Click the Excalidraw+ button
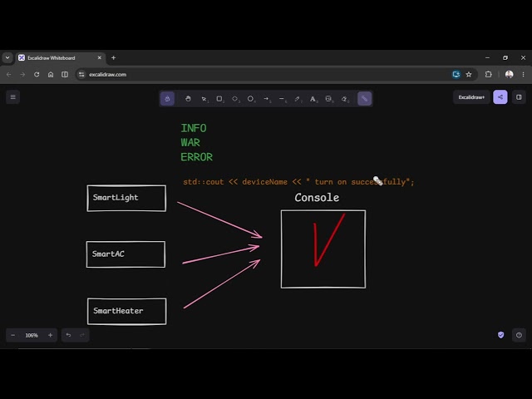This screenshot has height=399, width=532. (471, 97)
